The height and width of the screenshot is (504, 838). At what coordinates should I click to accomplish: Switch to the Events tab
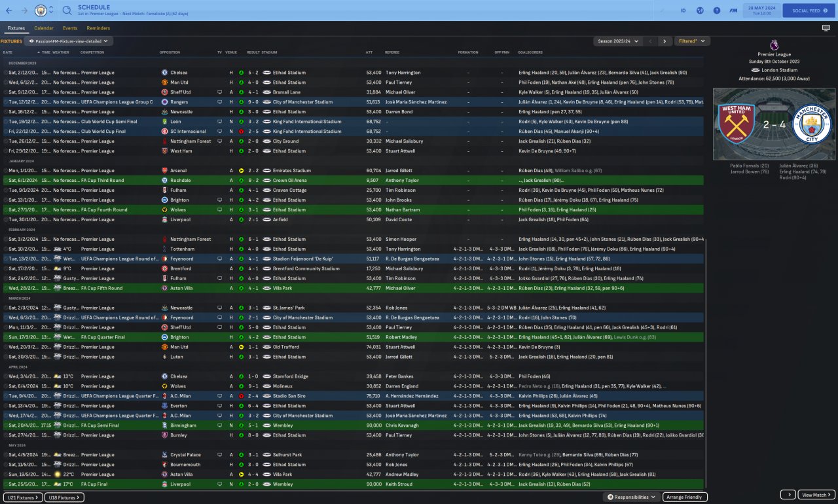pyautogui.click(x=70, y=28)
